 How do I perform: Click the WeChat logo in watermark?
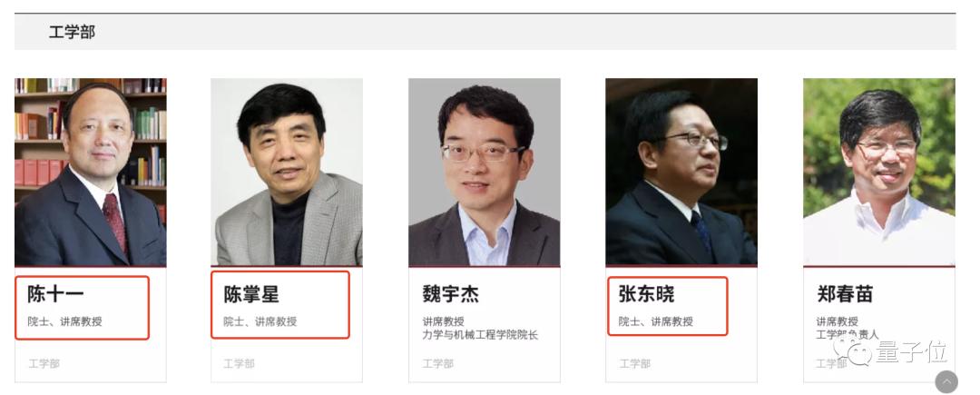pyautogui.click(x=855, y=352)
